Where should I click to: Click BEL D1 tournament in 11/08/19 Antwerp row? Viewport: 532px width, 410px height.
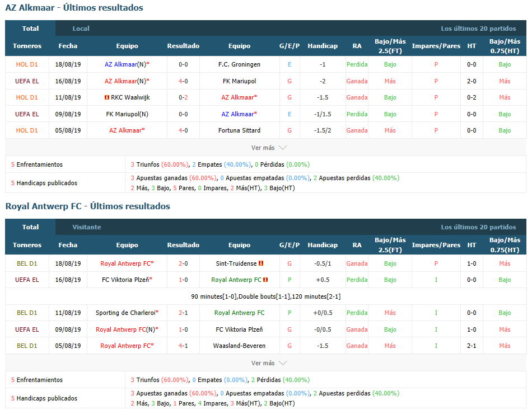tap(27, 313)
